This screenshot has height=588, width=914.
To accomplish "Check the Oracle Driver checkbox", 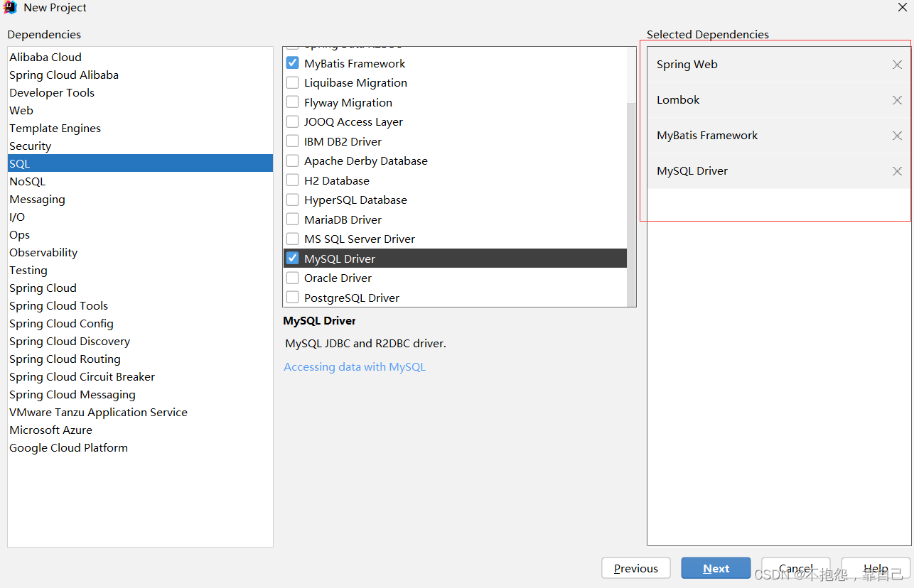I will tap(292, 278).
